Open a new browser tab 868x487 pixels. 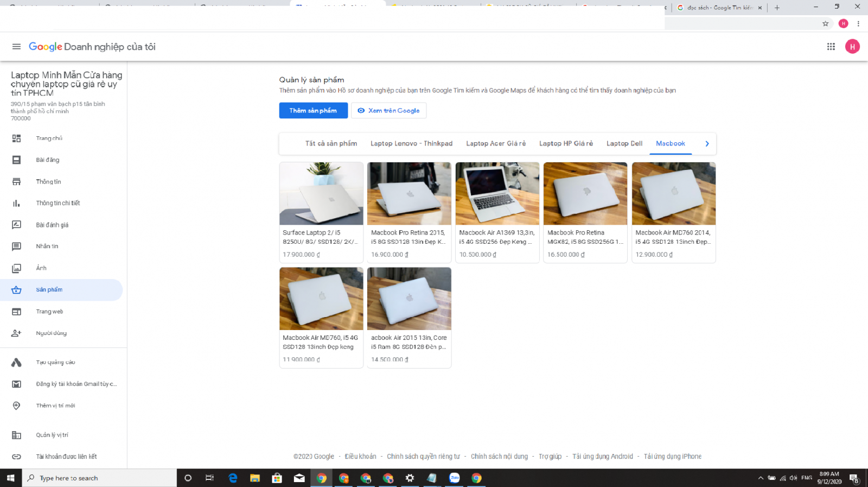[777, 8]
